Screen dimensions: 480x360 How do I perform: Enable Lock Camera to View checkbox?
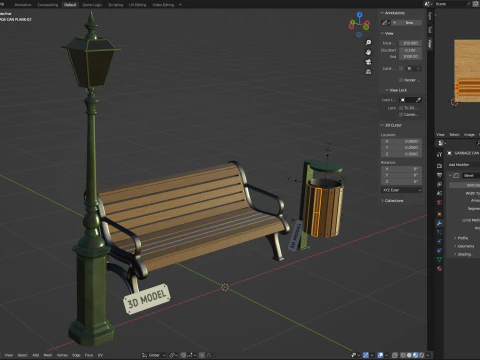pos(401,114)
